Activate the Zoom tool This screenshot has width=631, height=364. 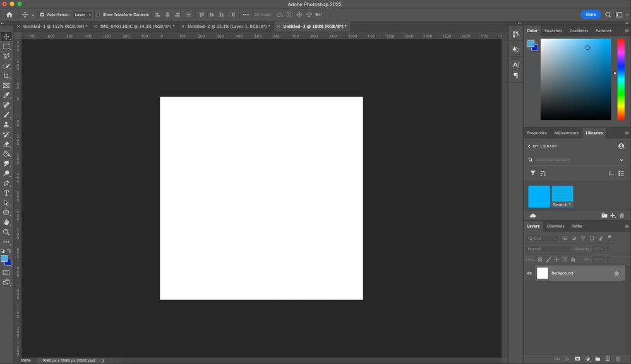coord(7,232)
